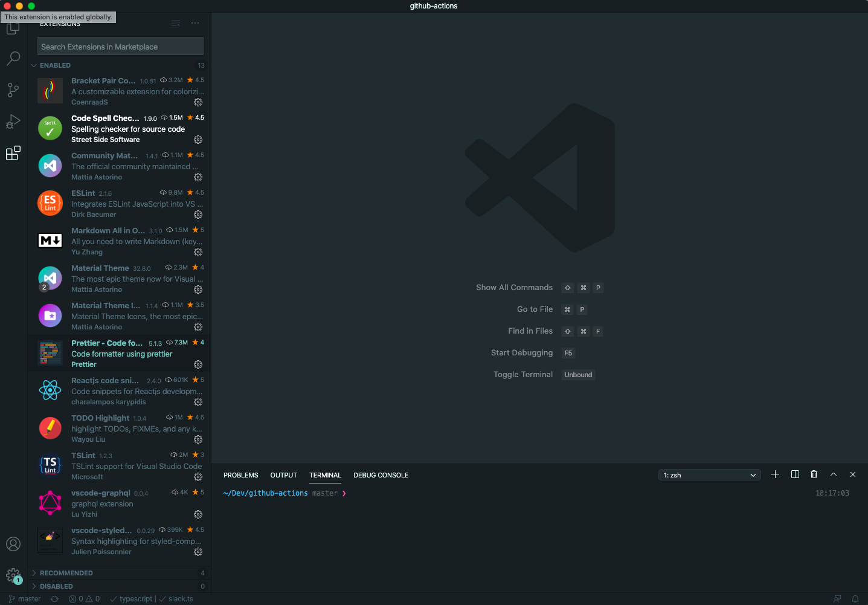The width and height of the screenshot is (868, 605).
Task: Open gear settings for Bracket Pair Colorizer
Action: pyautogui.click(x=198, y=102)
